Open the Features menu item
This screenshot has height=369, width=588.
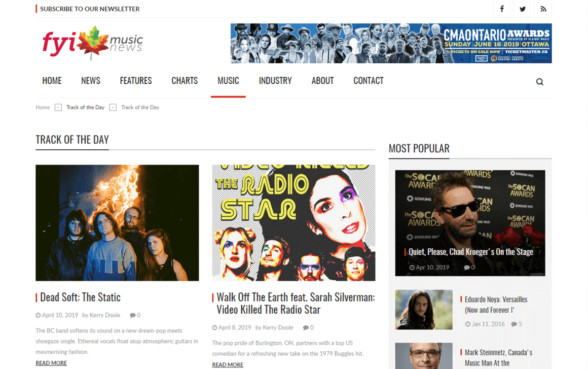click(136, 81)
